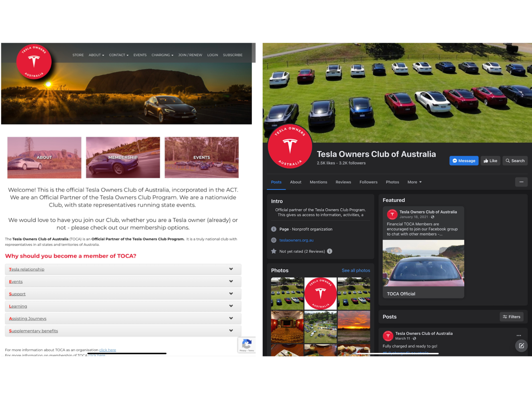
Task: Expand the Tesla relationship accordion
Action: [123, 269]
